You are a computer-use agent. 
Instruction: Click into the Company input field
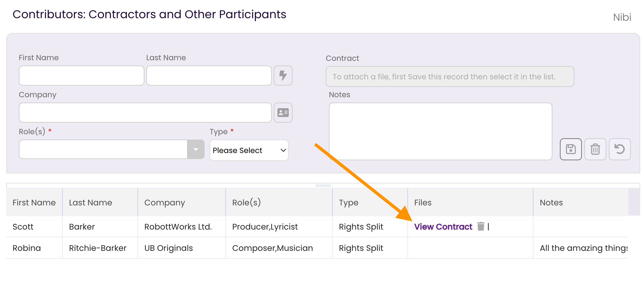click(x=145, y=113)
